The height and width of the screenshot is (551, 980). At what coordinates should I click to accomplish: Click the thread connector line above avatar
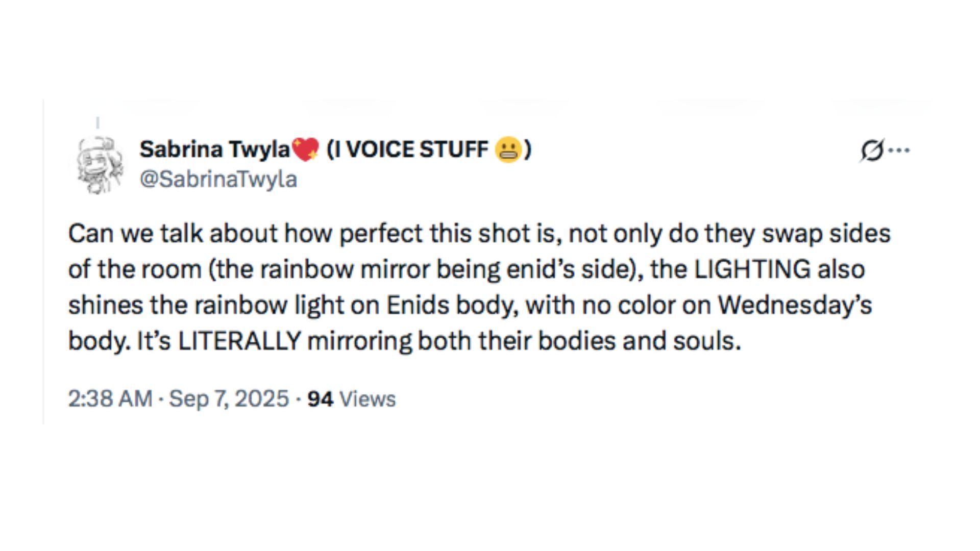(97, 122)
